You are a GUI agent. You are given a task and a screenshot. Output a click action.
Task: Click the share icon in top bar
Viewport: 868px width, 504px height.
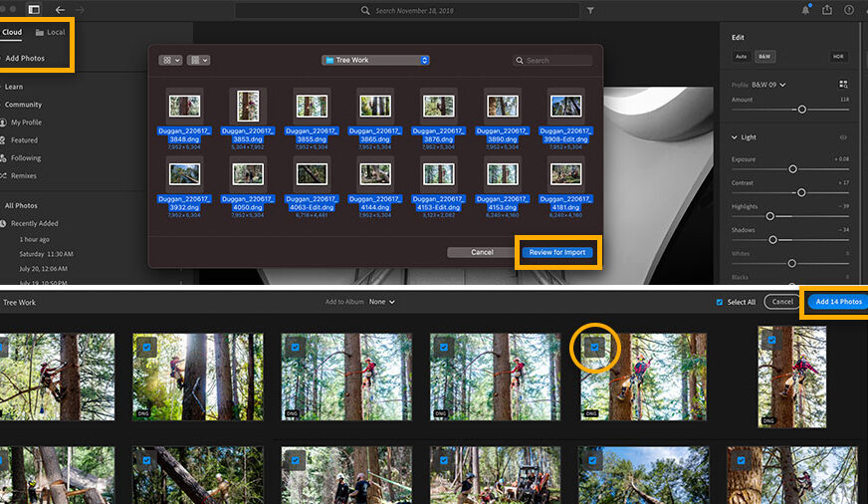pos(827,10)
